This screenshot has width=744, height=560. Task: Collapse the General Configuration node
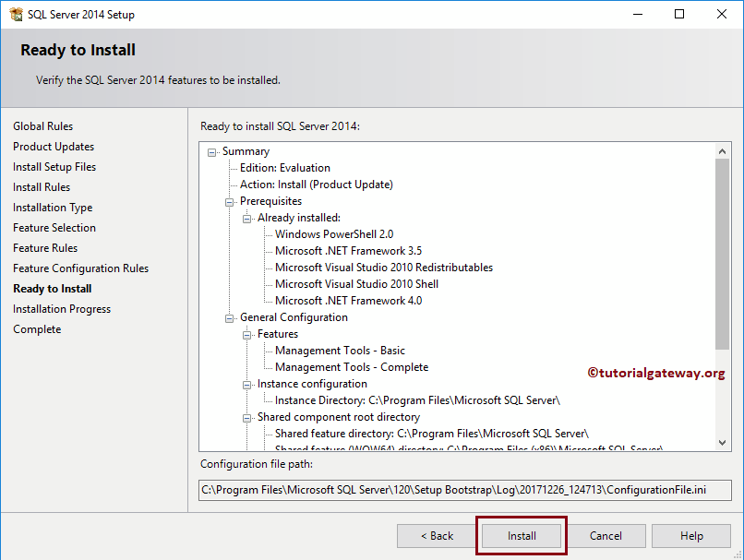point(229,318)
